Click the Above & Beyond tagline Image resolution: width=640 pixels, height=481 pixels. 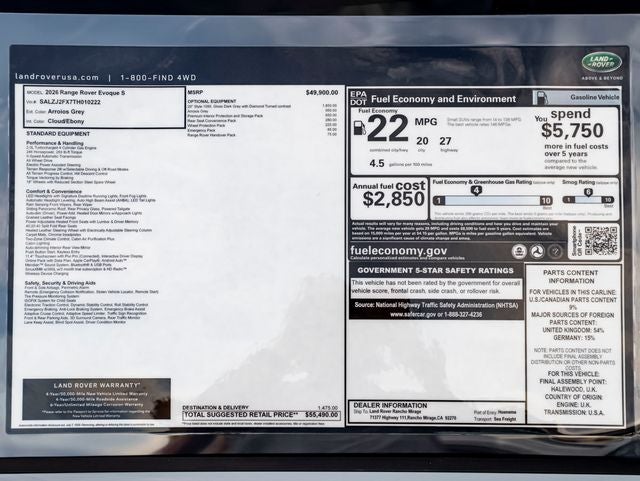click(x=602, y=78)
